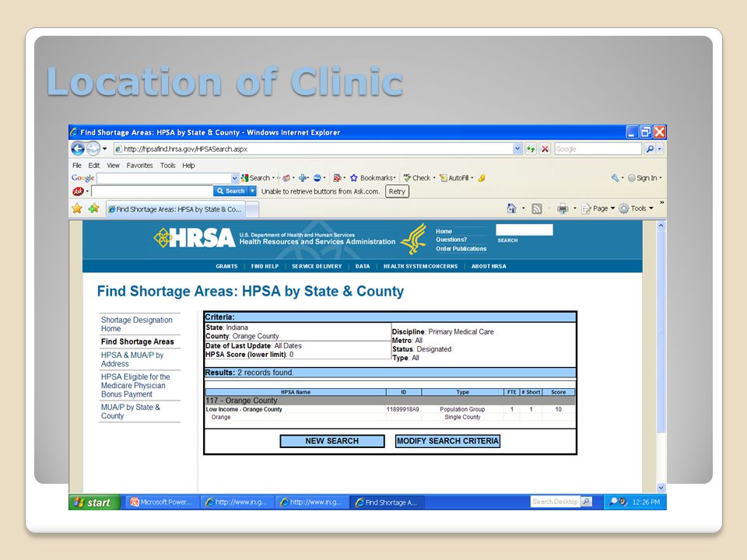
Task: Click the Low Income - Orange County row name
Action: [x=244, y=409]
